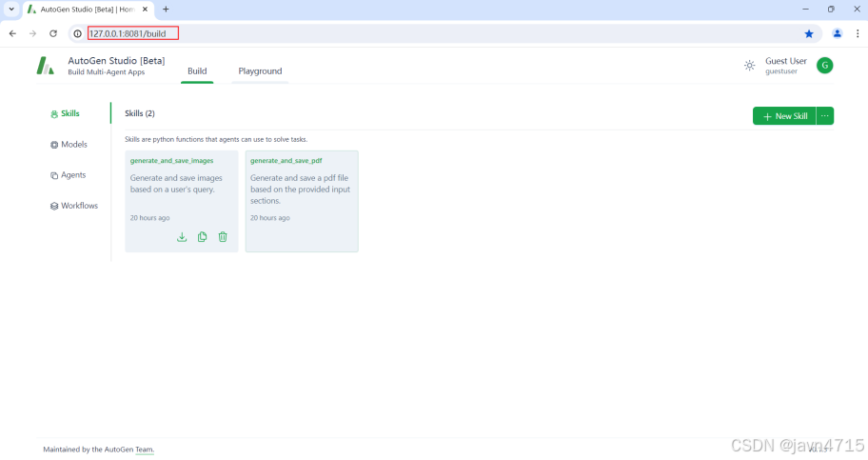Screen dimensions: 868x460
Task: Delete the generate_and_save_images skill
Action: (x=223, y=236)
